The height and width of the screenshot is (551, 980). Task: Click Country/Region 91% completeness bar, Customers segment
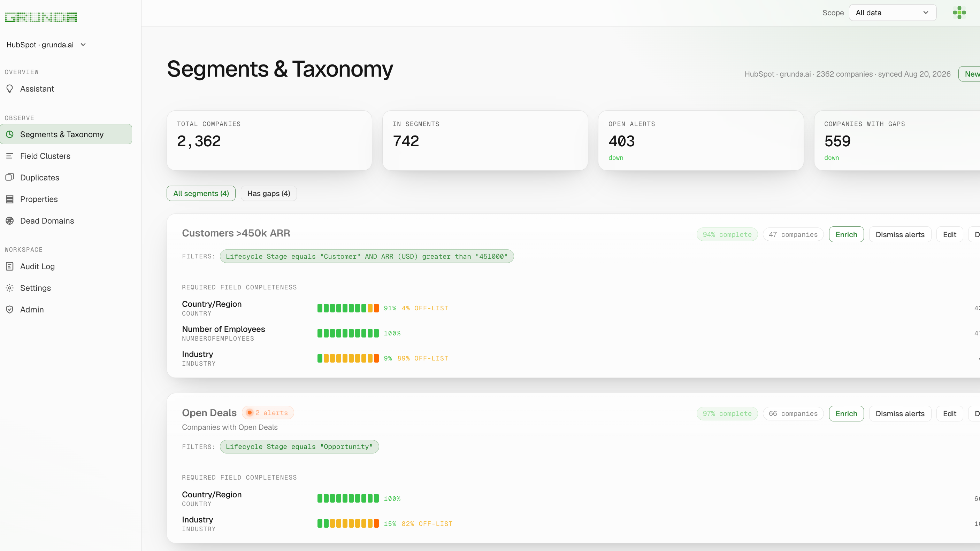click(x=348, y=308)
